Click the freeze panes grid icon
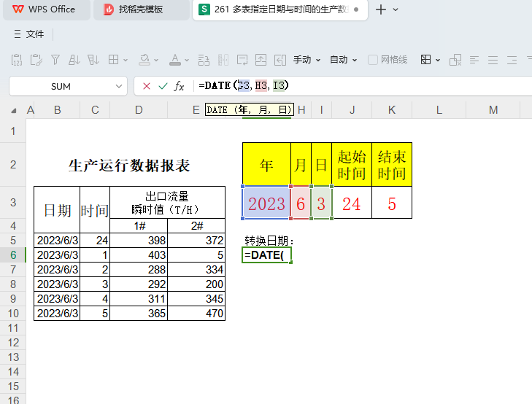532x404 pixels. tap(425, 60)
